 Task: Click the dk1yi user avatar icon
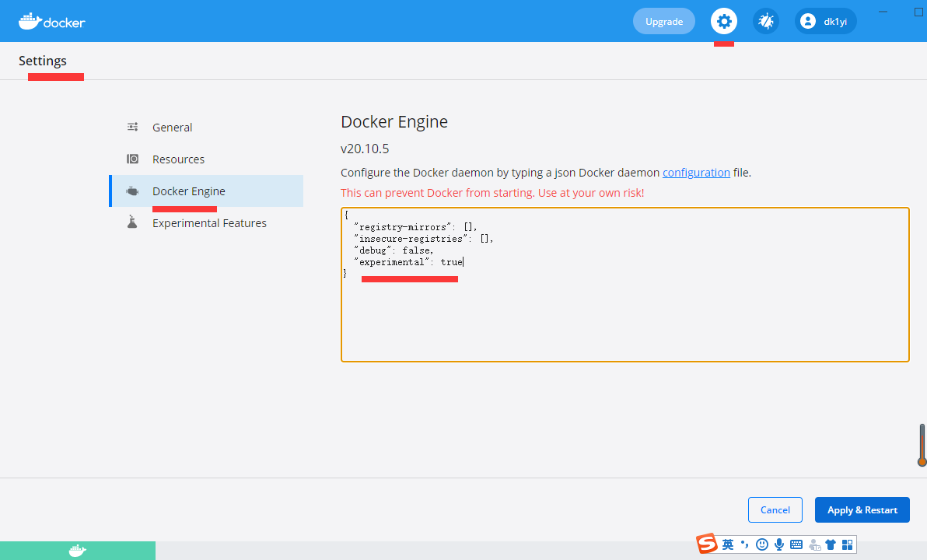[x=807, y=21]
